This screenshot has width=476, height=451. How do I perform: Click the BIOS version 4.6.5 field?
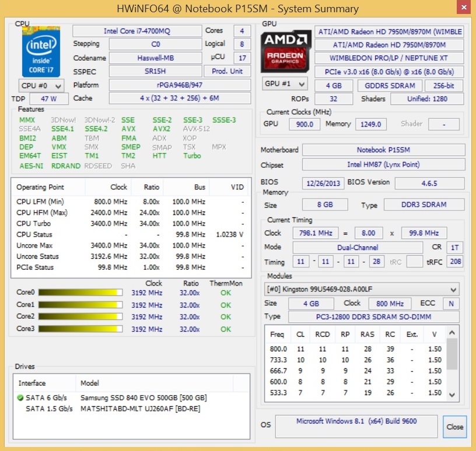tap(429, 184)
